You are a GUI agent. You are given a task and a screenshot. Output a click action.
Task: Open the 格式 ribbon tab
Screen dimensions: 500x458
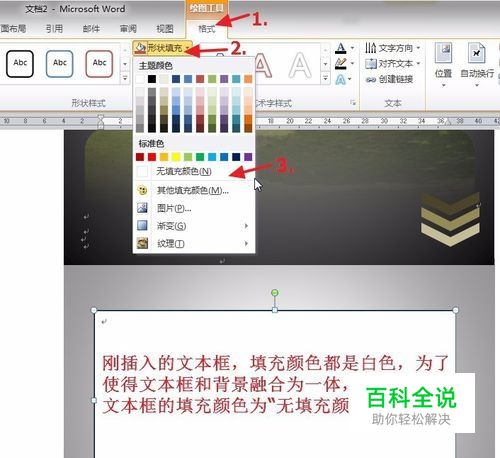pos(207,29)
